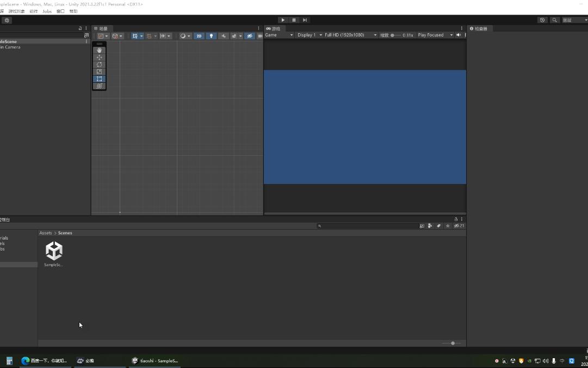Activate the Rect Transform tool
This screenshot has height=368, width=588.
[99, 78]
